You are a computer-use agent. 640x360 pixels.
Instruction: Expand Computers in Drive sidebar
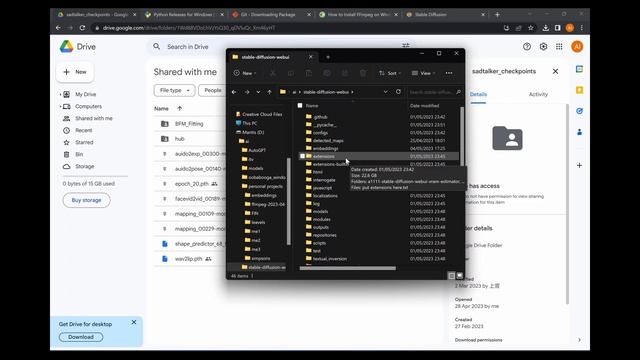[x=60, y=107]
